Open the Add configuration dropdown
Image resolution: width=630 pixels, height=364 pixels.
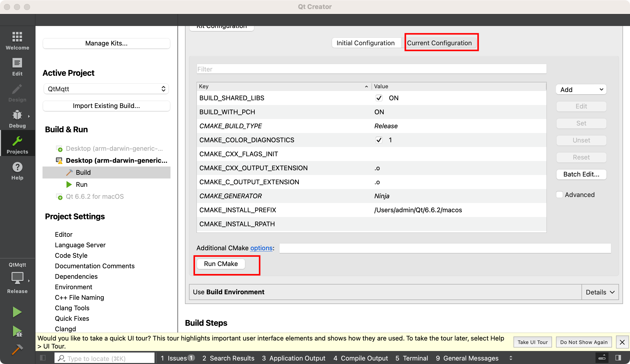click(x=580, y=90)
